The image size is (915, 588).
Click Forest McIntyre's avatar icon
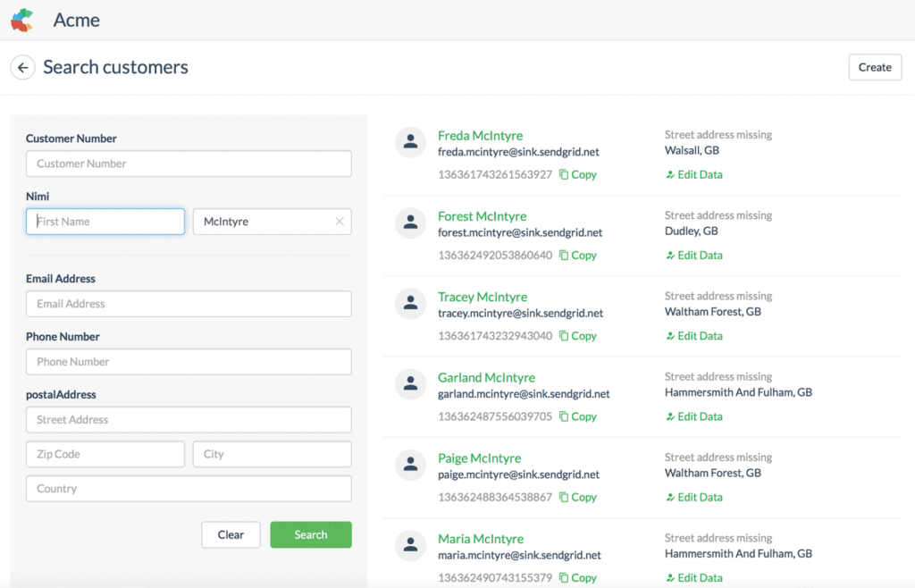point(410,223)
